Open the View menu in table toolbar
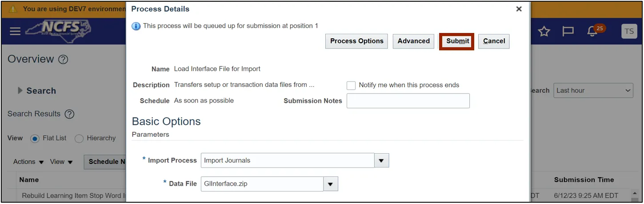644x204 pixels. [61, 162]
